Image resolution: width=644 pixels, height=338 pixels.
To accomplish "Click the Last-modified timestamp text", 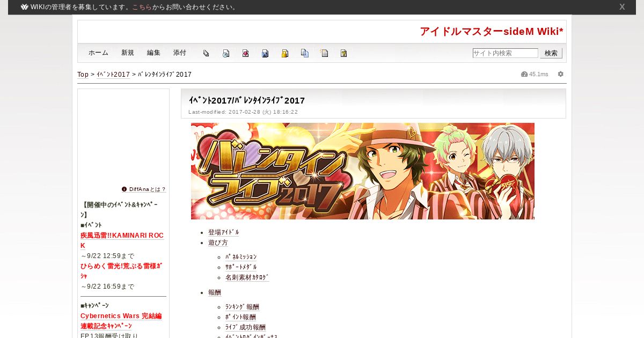I will (x=243, y=112).
